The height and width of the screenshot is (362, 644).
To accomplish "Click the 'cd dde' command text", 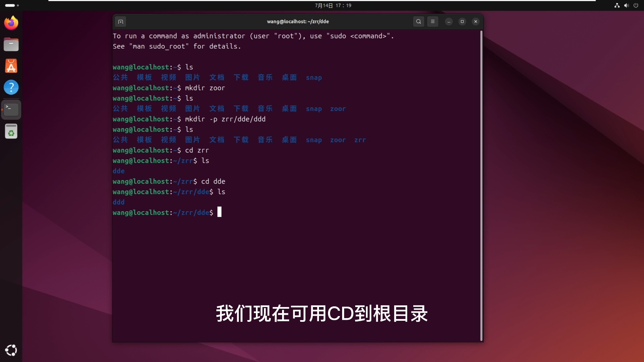I will tap(213, 181).
